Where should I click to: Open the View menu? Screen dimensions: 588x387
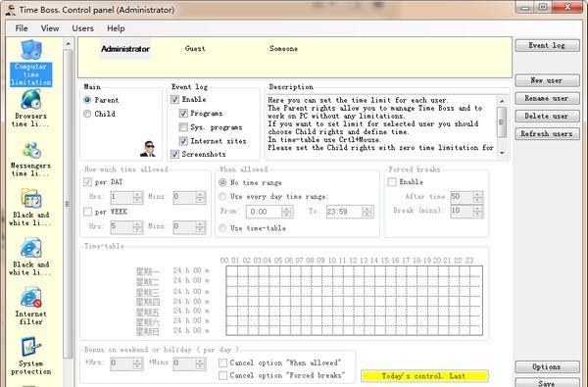50,28
